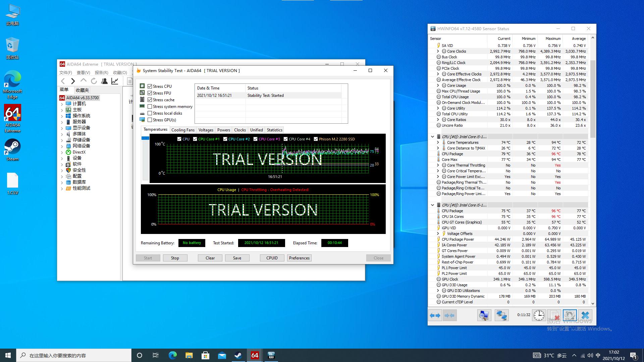The width and height of the screenshot is (644, 362).
Task: Uncheck the Stress FPU checkbox
Action: pyautogui.click(x=150, y=93)
